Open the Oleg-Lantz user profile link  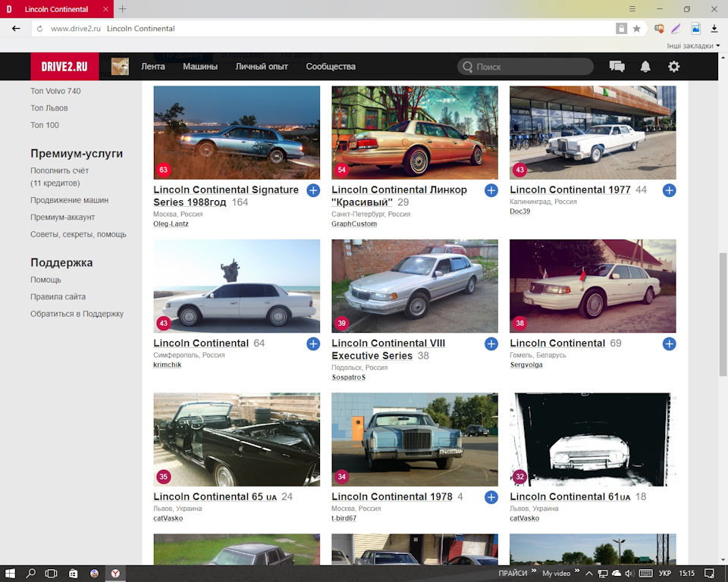(x=171, y=224)
